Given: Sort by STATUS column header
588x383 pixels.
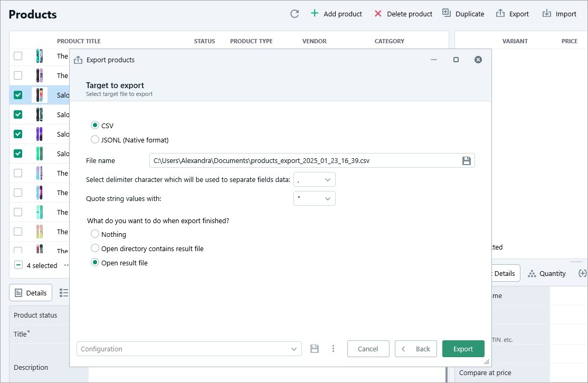Looking at the screenshot, I should (x=204, y=41).
